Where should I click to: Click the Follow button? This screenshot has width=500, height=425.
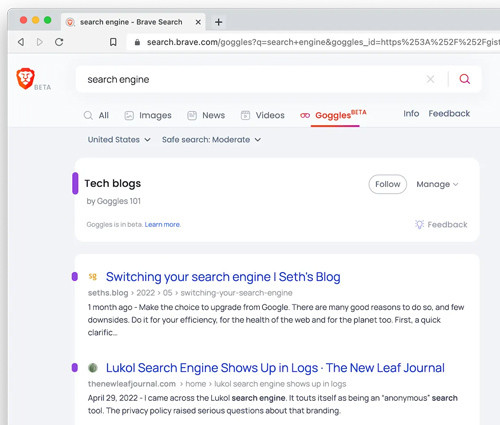click(x=388, y=184)
